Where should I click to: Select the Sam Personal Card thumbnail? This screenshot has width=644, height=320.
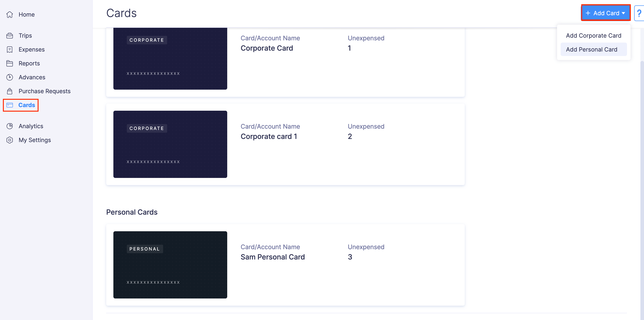coord(170,265)
